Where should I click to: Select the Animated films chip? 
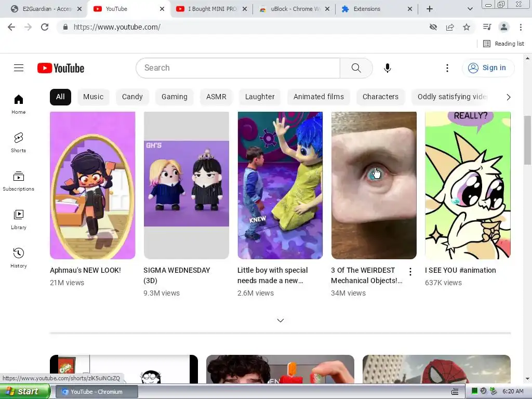click(x=318, y=97)
